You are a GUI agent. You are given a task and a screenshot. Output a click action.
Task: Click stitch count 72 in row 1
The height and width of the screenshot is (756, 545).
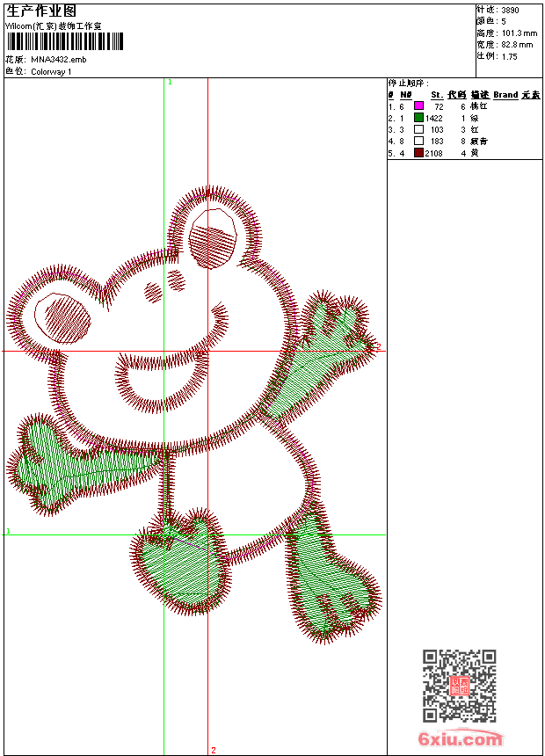(x=439, y=106)
